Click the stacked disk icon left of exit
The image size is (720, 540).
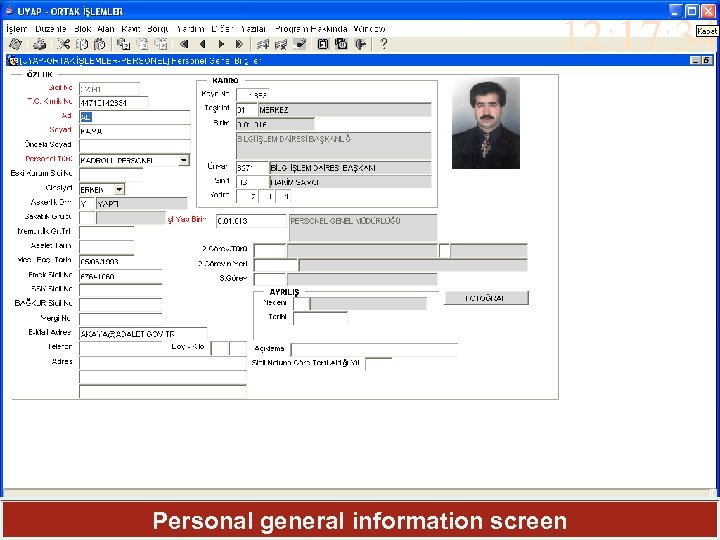point(341,44)
